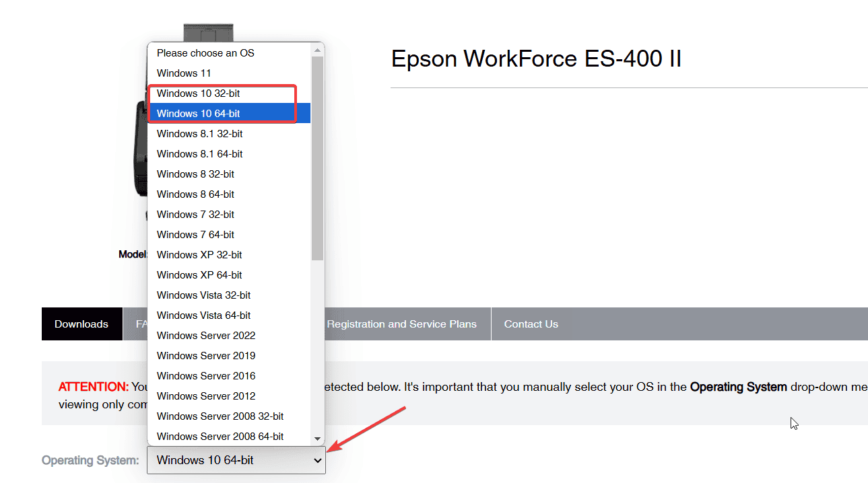The height and width of the screenshot is (483, 868).
Task: Choose Windows 11 from the OS list
Action: (230, 73)
